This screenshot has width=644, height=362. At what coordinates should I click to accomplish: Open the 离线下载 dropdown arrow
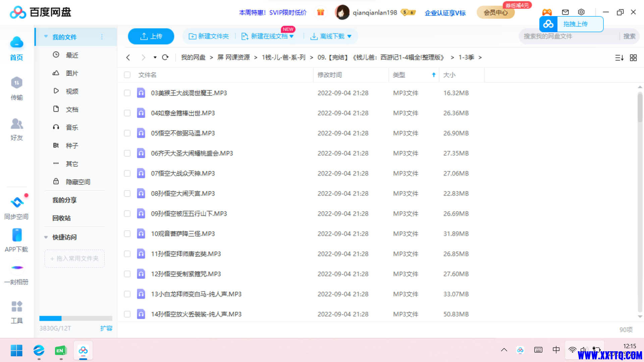pos(350,36)
